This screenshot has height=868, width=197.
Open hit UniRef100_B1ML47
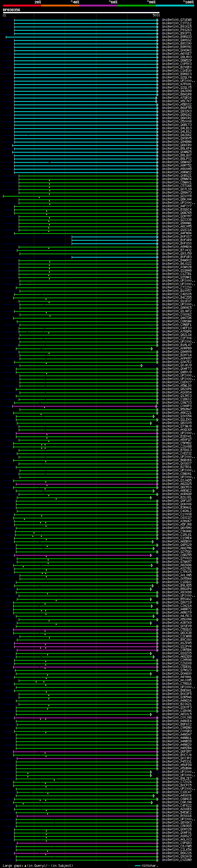click(177, 345)
